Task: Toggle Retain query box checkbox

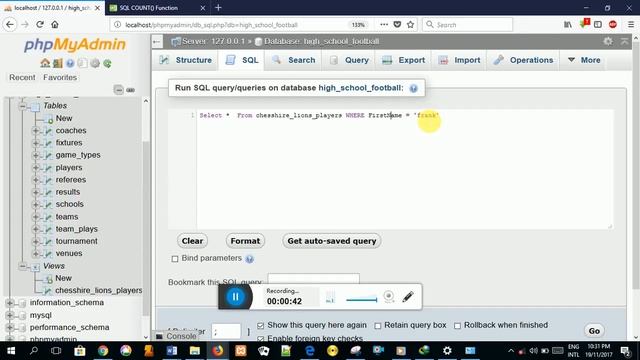Action: (378, 326)
